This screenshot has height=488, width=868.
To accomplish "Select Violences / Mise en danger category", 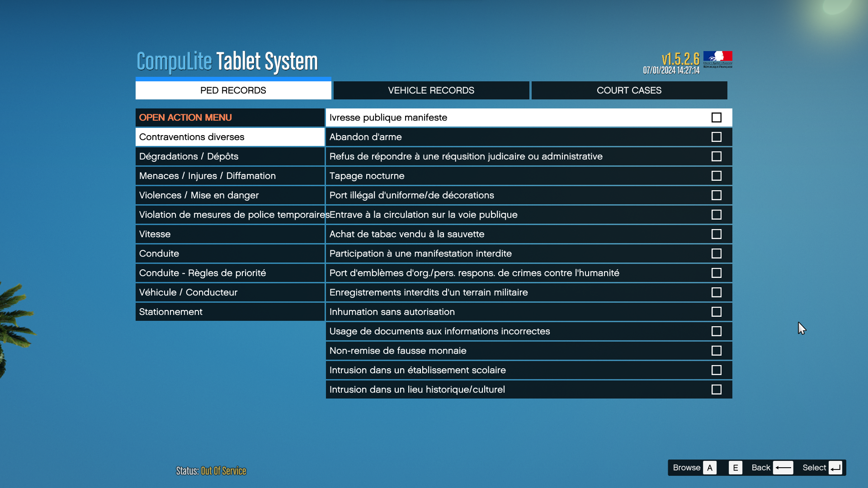I will tap(230, 195).
